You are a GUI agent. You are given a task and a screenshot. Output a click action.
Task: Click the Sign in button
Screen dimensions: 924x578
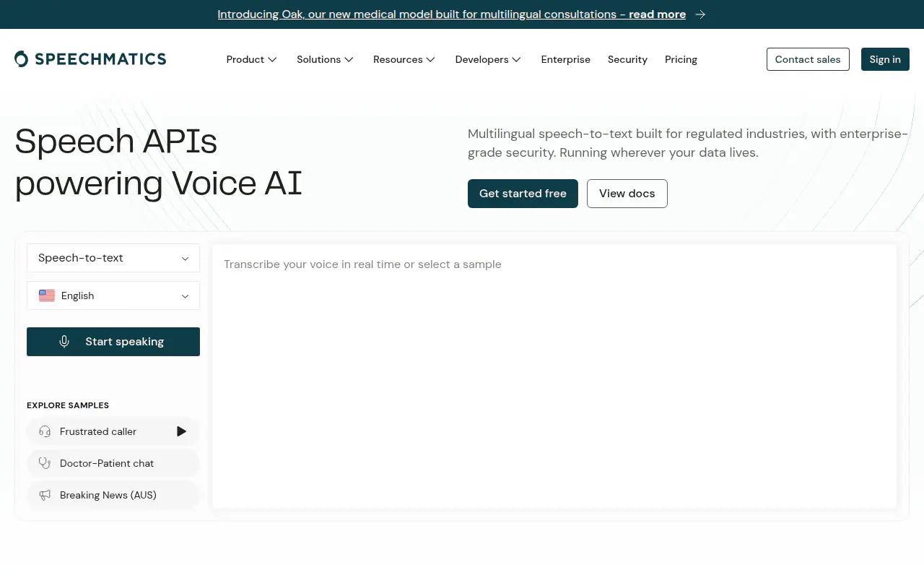[885, 59]
